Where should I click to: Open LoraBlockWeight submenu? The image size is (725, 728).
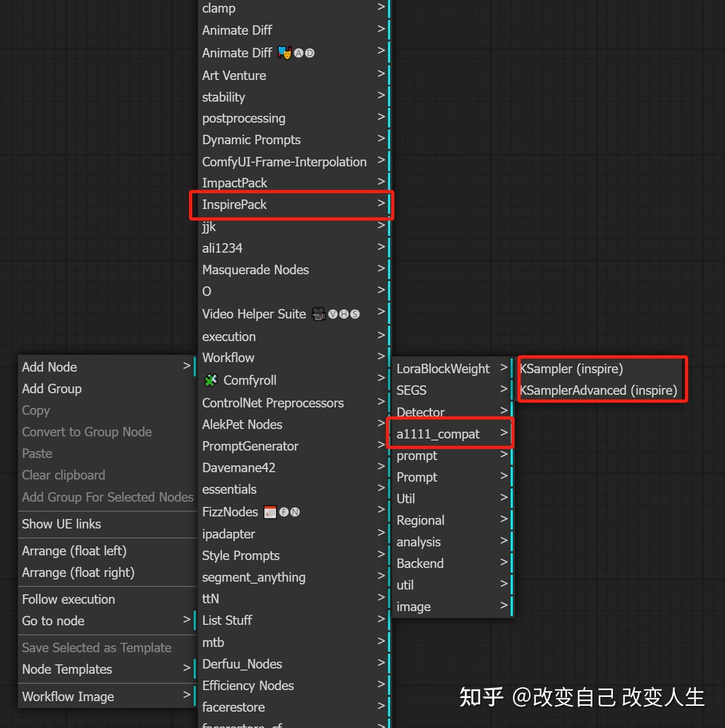pos(452,368)
